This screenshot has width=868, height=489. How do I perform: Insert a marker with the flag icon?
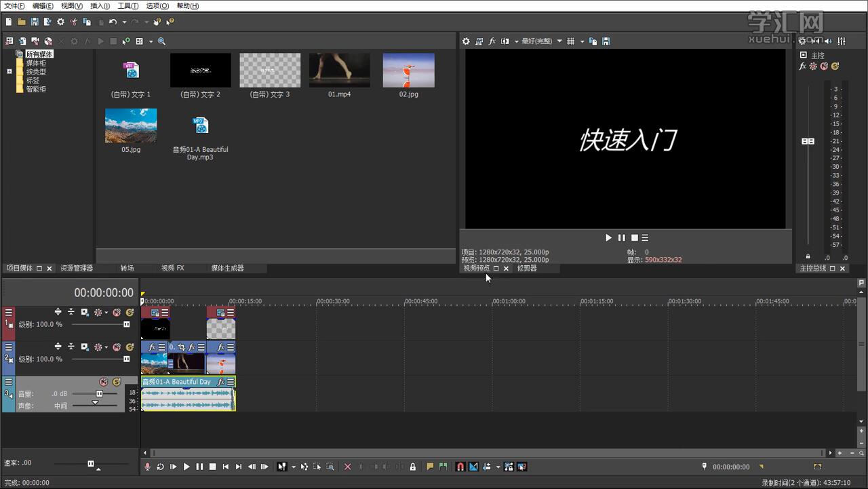[x=430, y=467]
